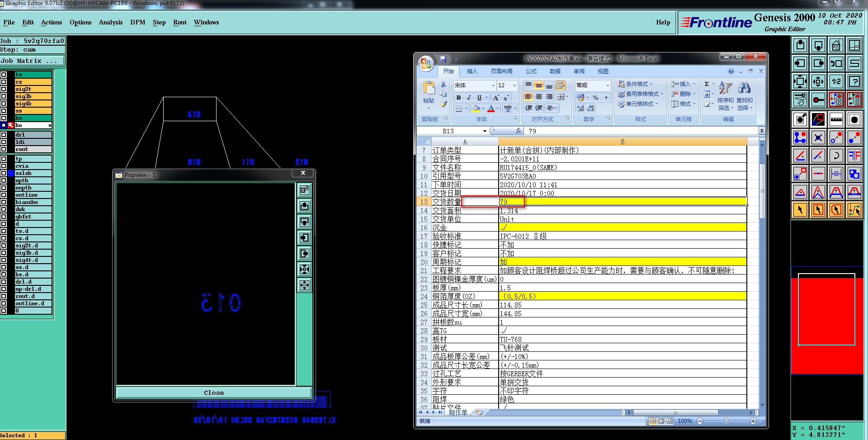Enable the outline layer checkbox
This screenshot has height=440, width=868.
(4, 195)
